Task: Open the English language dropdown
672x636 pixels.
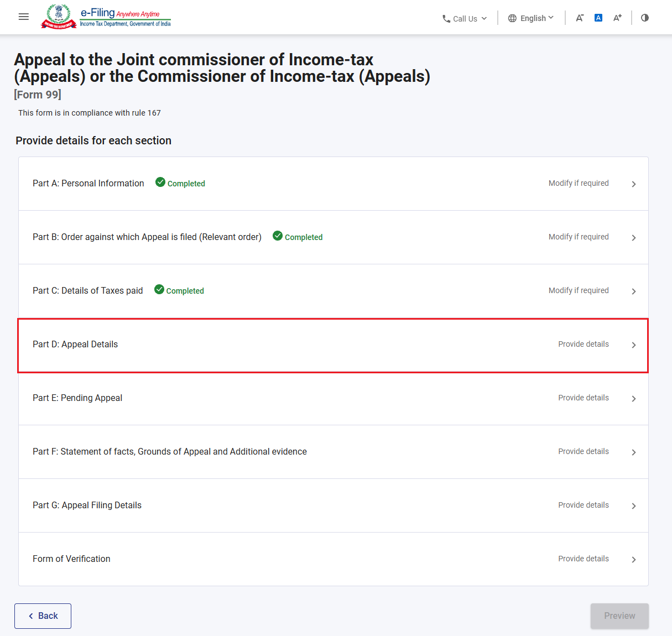Action: 531,18
